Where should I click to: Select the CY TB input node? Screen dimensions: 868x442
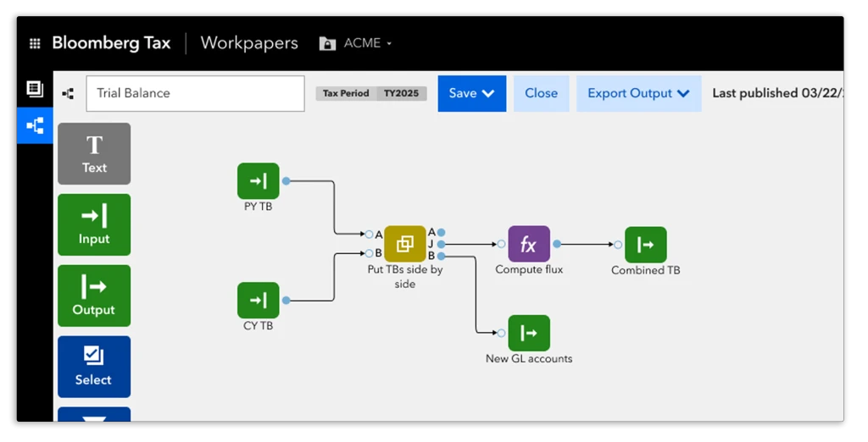(x=259, y=301)
